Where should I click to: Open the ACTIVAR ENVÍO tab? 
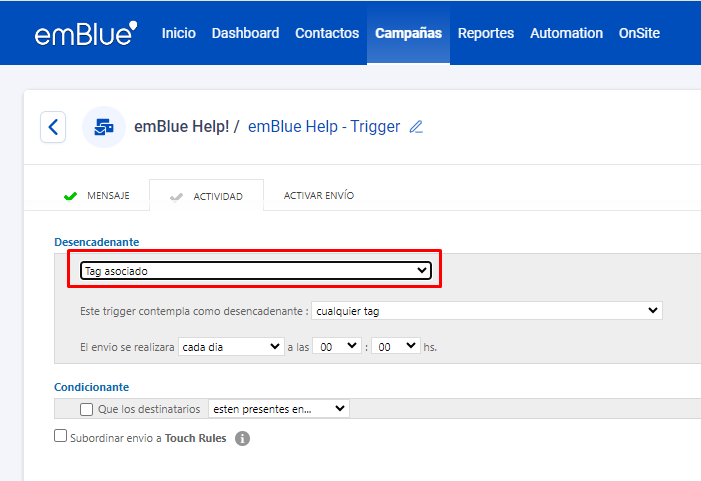click(x=319, y=196)
